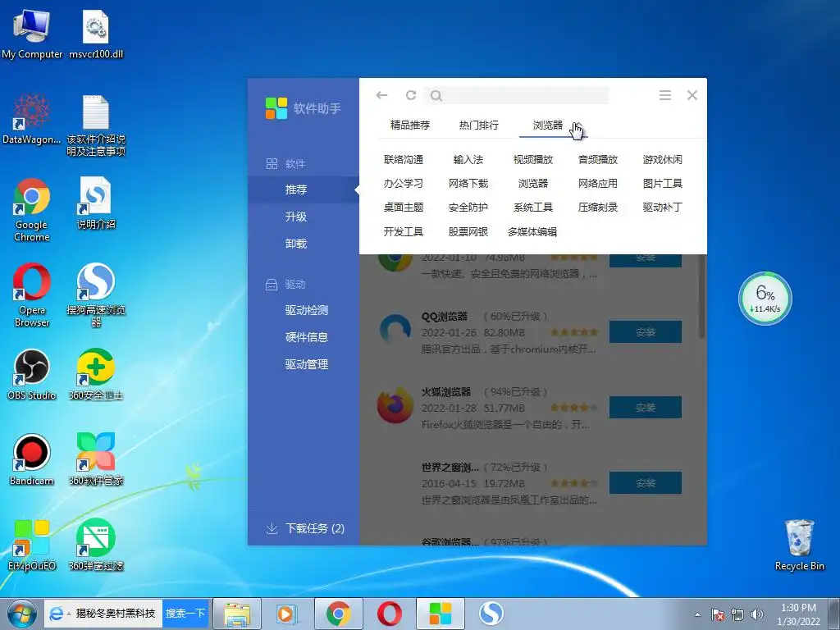
Task: Launch Opera Browser desktop shortcut
Action: pos(32,294)
